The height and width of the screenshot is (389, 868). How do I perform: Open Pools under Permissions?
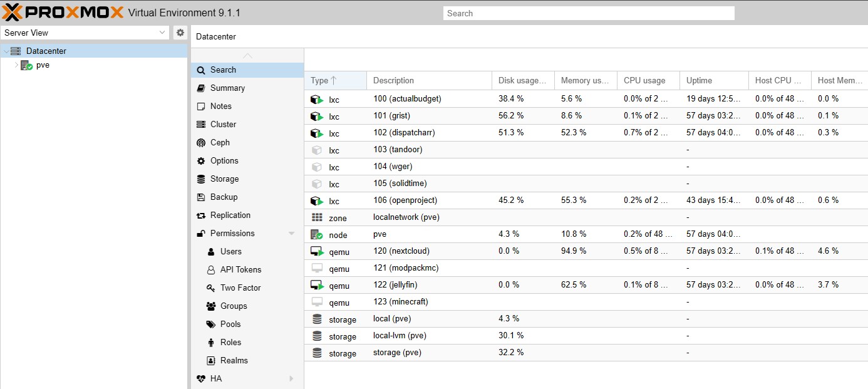247,324
